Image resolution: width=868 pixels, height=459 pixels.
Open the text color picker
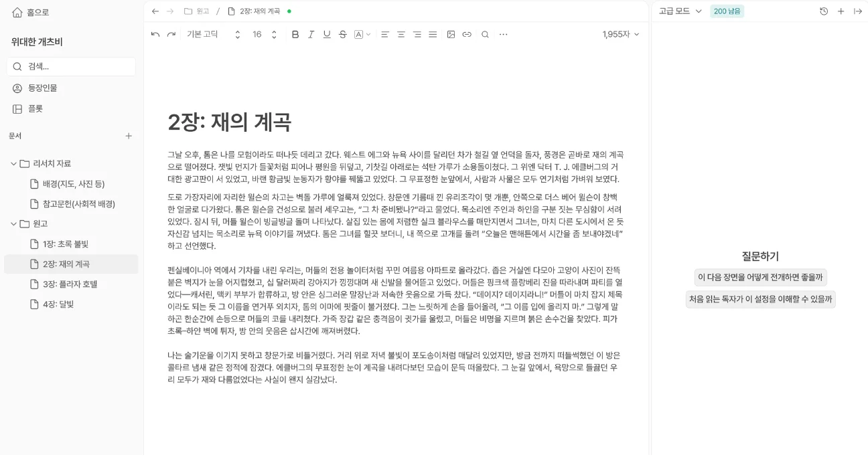362,34
